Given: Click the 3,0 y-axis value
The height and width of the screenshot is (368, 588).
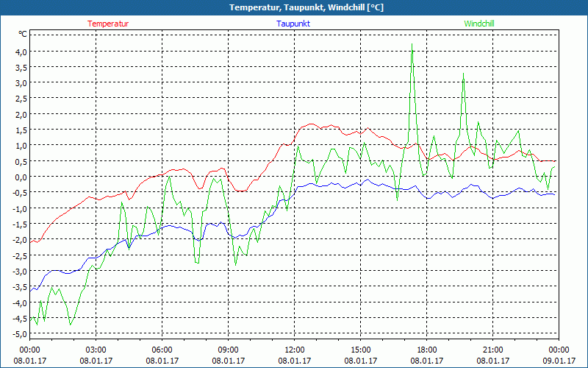Looking at the screenshot, I should 21,82.
